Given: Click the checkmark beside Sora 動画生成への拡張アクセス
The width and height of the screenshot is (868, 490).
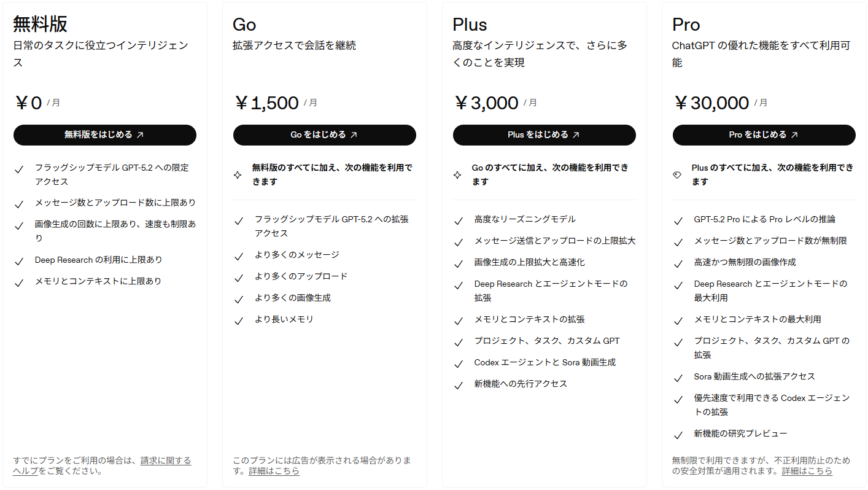Looking at the screenshot, I should (678, 376).
